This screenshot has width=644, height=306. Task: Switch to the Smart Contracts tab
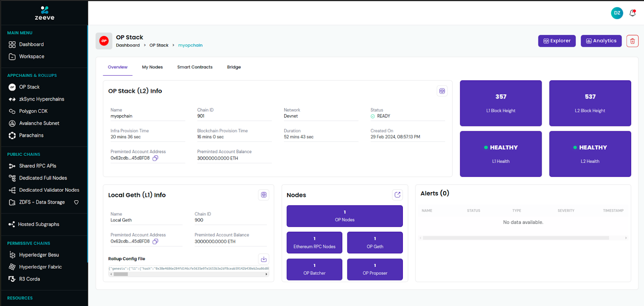point(195,67)
